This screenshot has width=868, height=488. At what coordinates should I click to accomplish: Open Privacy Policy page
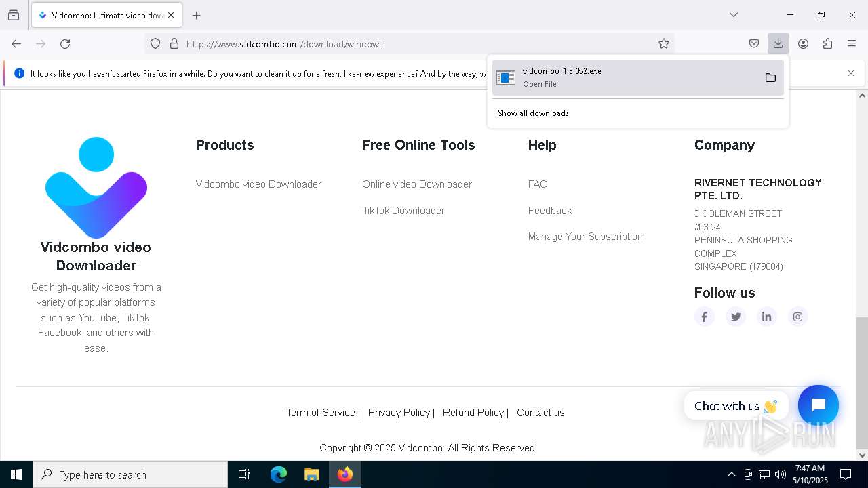coord(399,413)
